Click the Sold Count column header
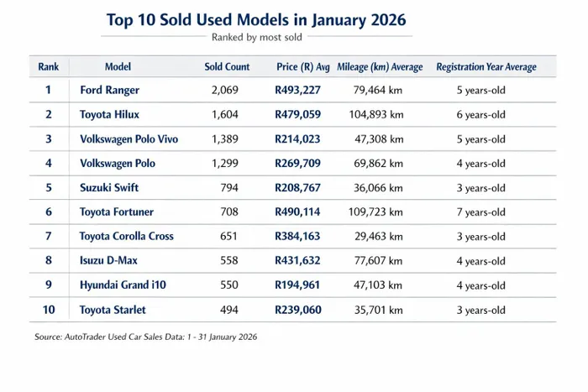The image size is (588, 392). [227, 66]
